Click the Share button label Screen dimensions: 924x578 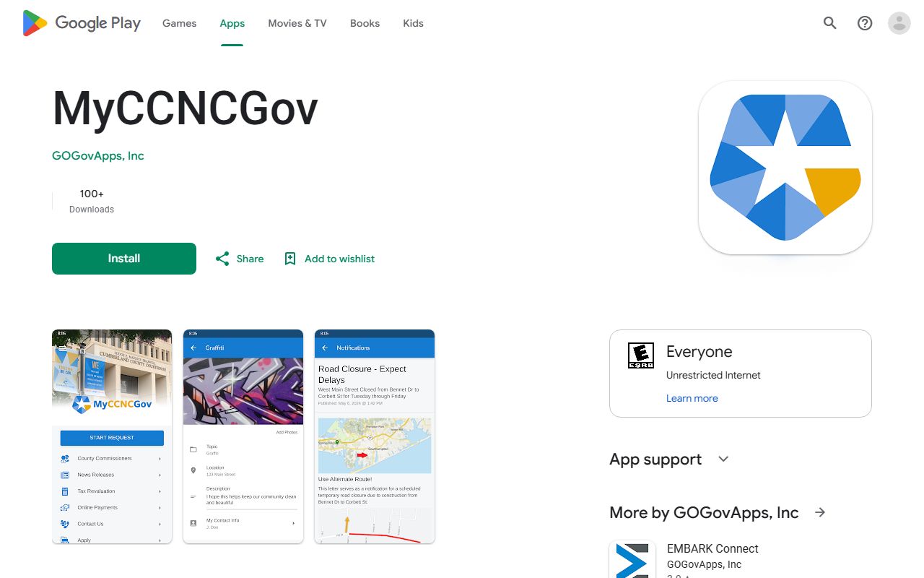[250, 259]
